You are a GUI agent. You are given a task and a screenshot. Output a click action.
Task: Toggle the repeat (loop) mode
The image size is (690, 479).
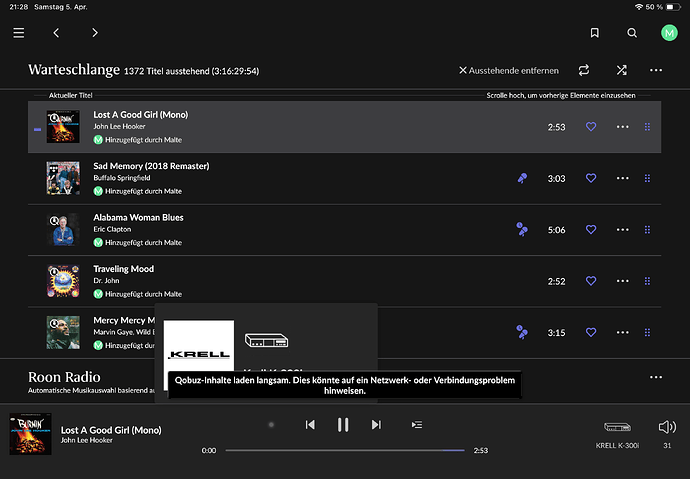tap(584, 70)
